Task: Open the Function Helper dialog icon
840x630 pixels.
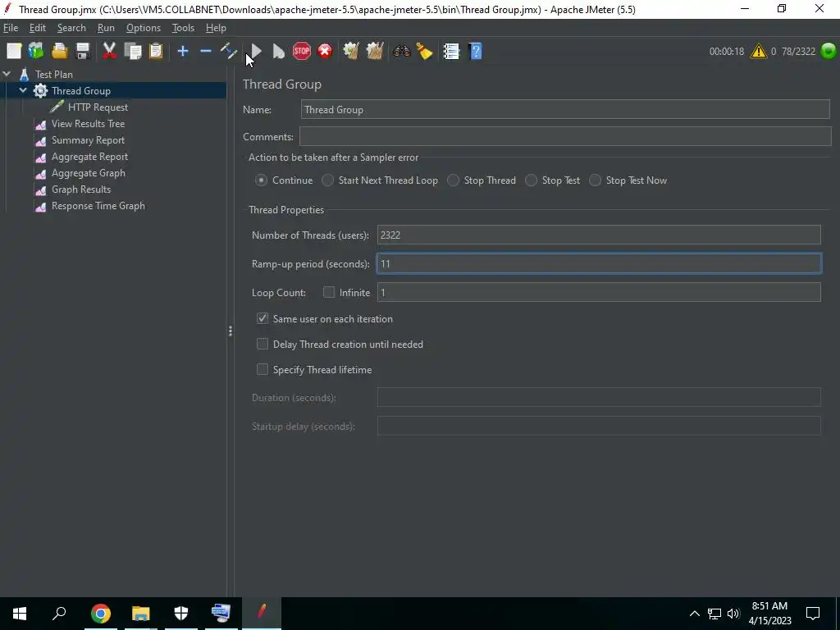Action: click(x=451, y=51)
